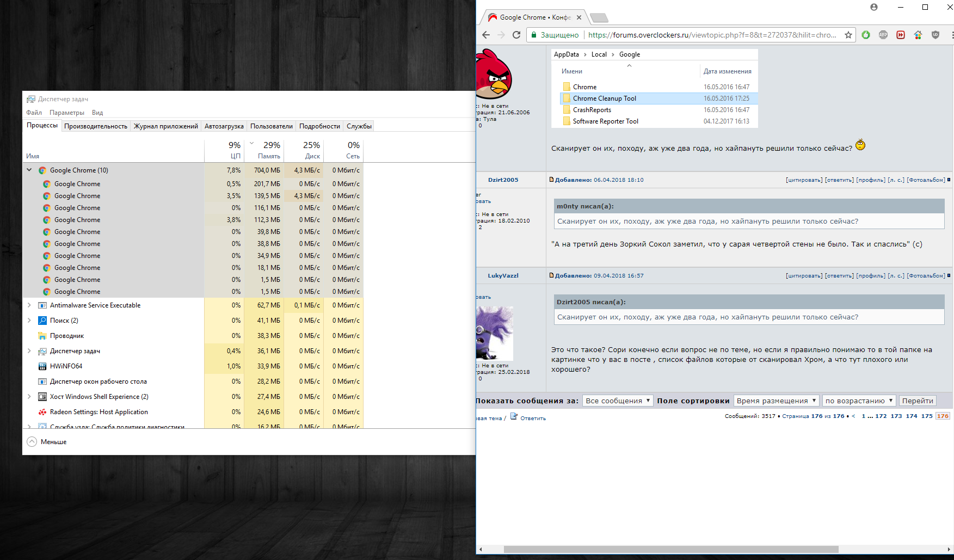Image resolution: width=954 pixels, height=560 pixels.
Task: Click the LukyVazzl post document icon
Action: click(x=551, y=275)
